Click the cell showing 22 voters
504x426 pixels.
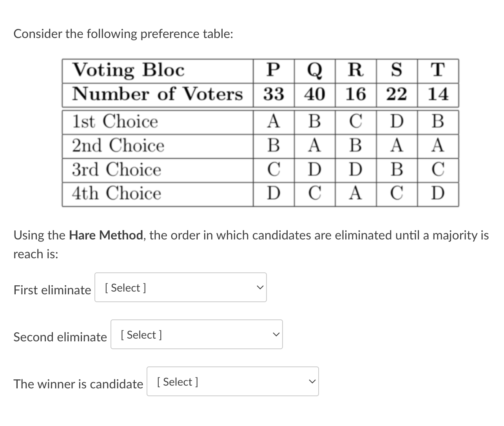(x=397, y=94)
